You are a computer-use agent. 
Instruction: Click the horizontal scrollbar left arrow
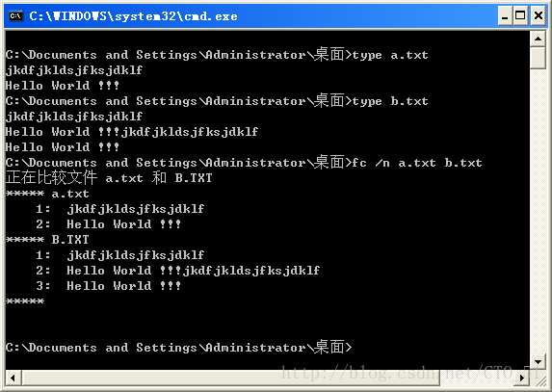[13, 379]
